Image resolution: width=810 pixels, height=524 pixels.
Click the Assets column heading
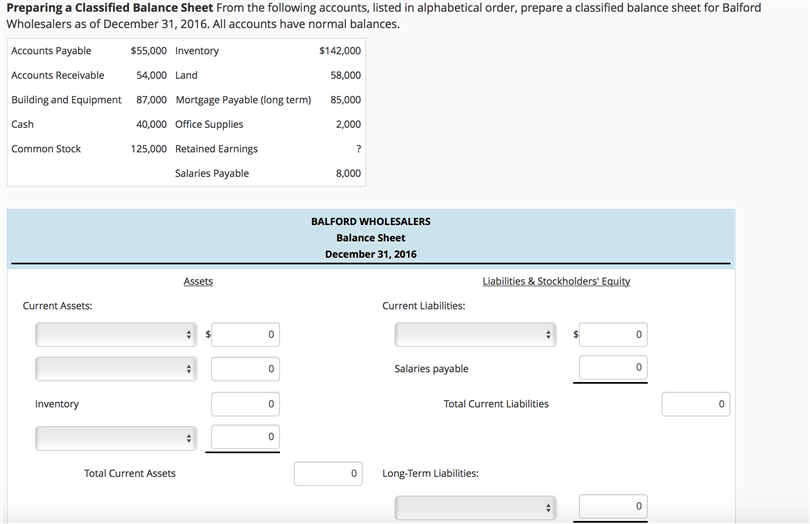(198, 281)
